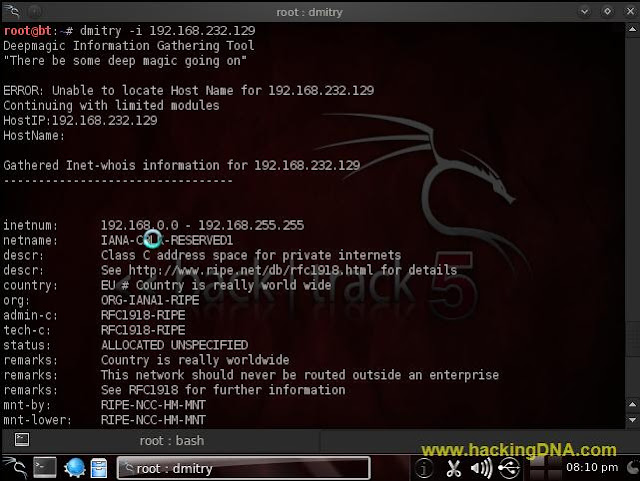This screenshot has width=640, height=481.
Task: Open the Klipper scissors clipboard icon
Action: coord(453,468)
